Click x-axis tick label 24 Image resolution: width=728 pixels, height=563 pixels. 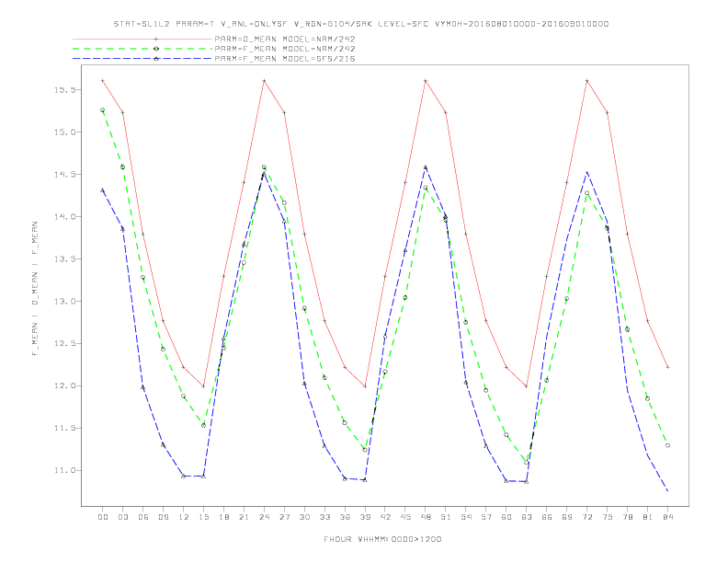(x=264, y=517)
